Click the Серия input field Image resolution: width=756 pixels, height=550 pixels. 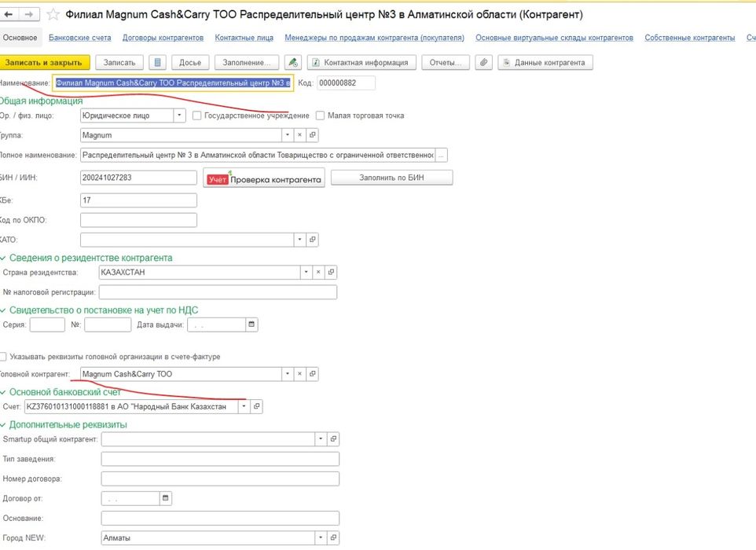coord(47,324)
